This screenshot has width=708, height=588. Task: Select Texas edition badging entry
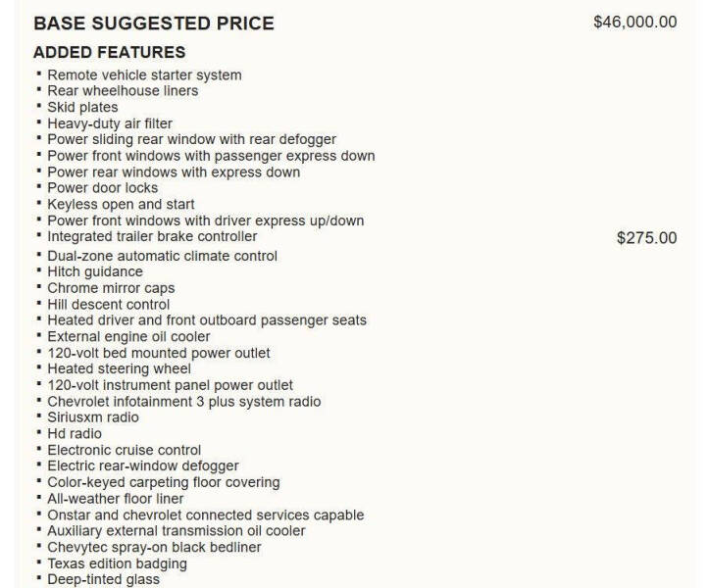[x=117, y=563]
